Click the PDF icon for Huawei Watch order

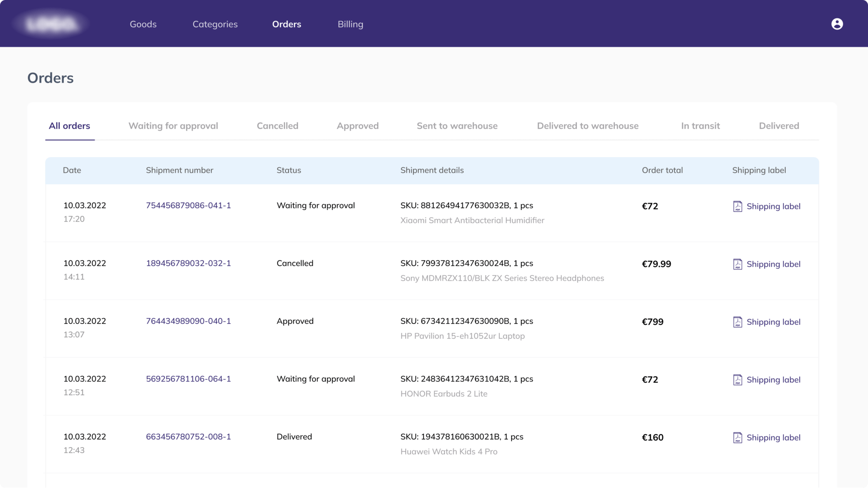737,438
